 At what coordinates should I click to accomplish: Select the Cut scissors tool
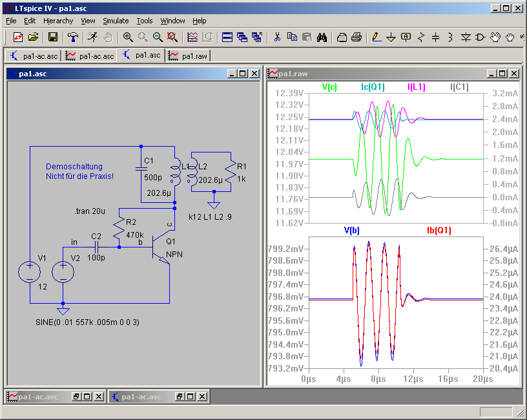[x=277, y=37]
